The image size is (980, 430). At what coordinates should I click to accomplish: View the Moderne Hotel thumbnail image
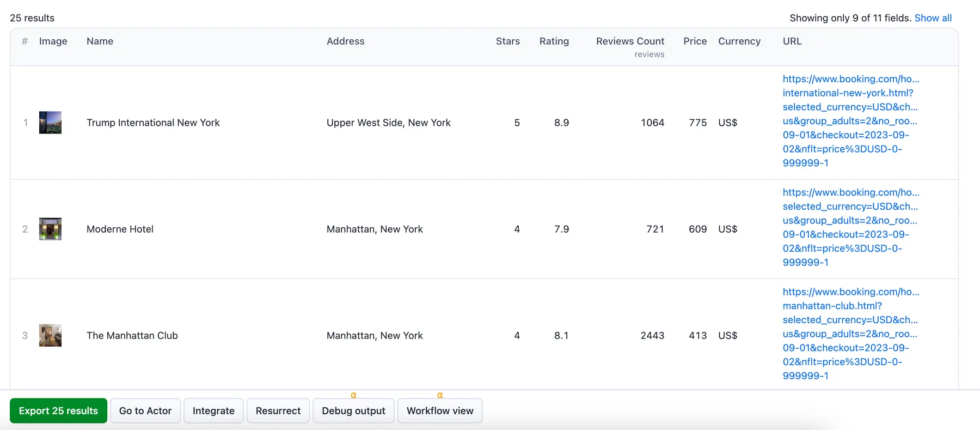point(50,229)
